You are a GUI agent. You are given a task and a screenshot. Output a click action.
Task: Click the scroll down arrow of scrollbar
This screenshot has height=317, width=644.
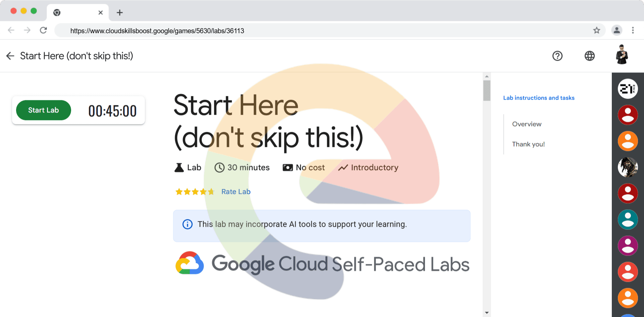click(x=487, y=313)
